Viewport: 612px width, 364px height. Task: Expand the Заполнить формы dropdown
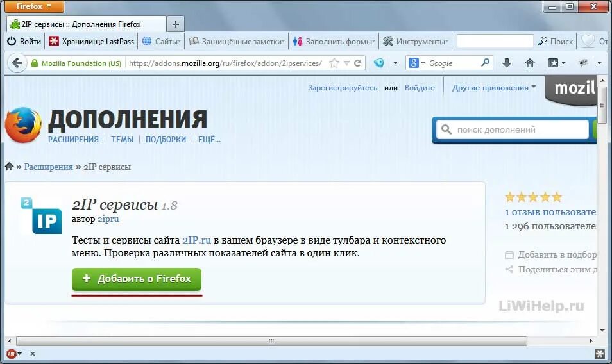(334, 41)
